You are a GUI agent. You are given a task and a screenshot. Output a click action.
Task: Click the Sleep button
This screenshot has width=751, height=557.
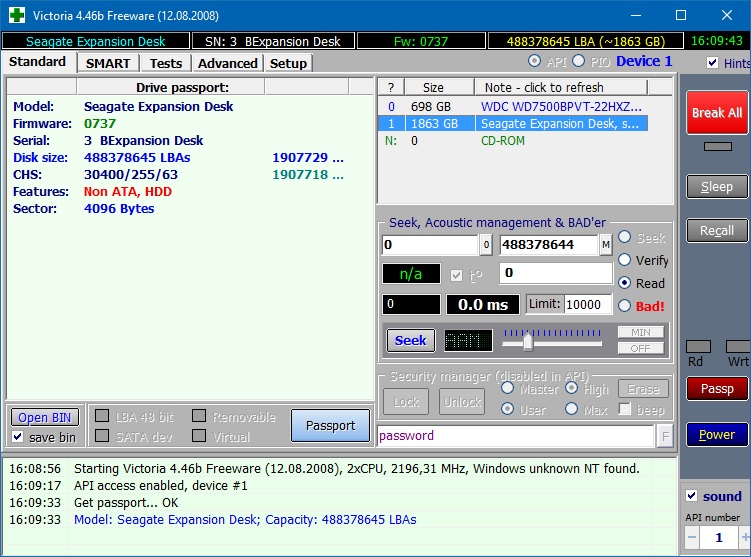point(717,187)
